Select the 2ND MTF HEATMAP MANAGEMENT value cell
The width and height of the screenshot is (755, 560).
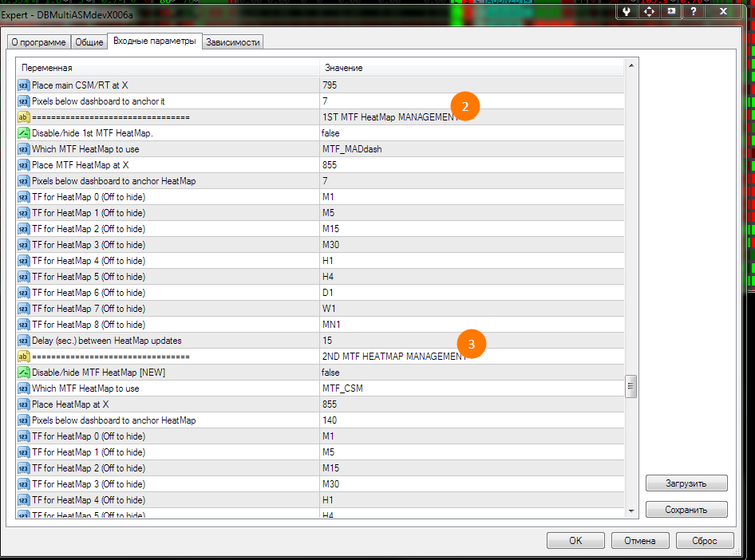[x=472, y=357]
